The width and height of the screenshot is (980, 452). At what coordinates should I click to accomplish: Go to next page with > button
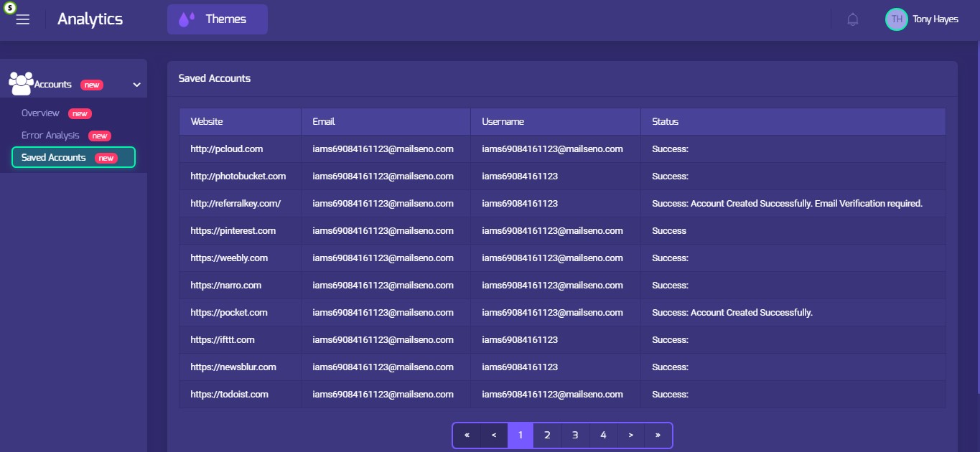coord(630,435)
